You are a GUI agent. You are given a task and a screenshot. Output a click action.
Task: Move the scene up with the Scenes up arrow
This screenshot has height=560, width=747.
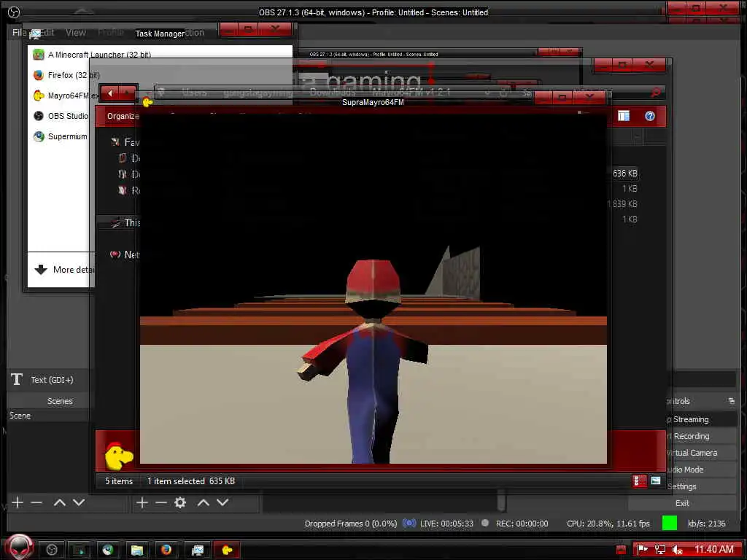(60, 502)
